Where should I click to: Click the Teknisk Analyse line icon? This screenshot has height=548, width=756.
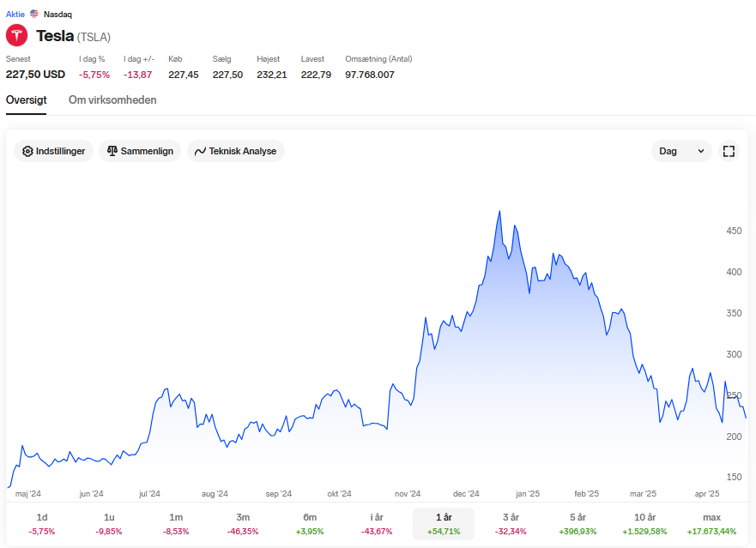(x=200, y=151)
